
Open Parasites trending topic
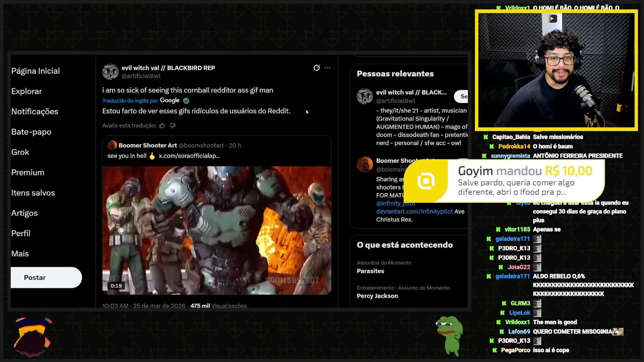coord(370,271)
